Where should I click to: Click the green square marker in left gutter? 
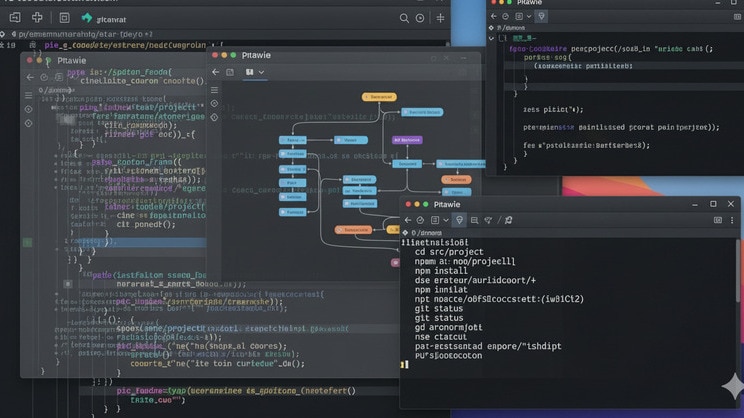pyautogui.click(x=27, y=242)
